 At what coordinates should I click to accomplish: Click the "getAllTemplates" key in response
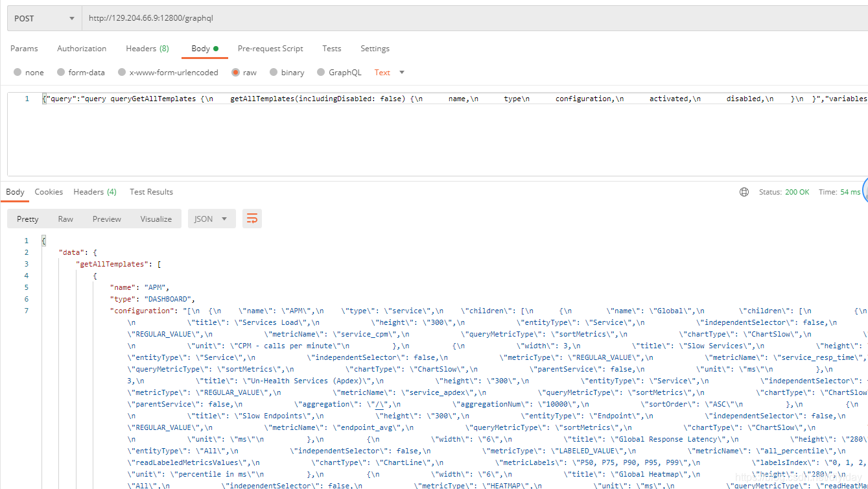(114, 264)
